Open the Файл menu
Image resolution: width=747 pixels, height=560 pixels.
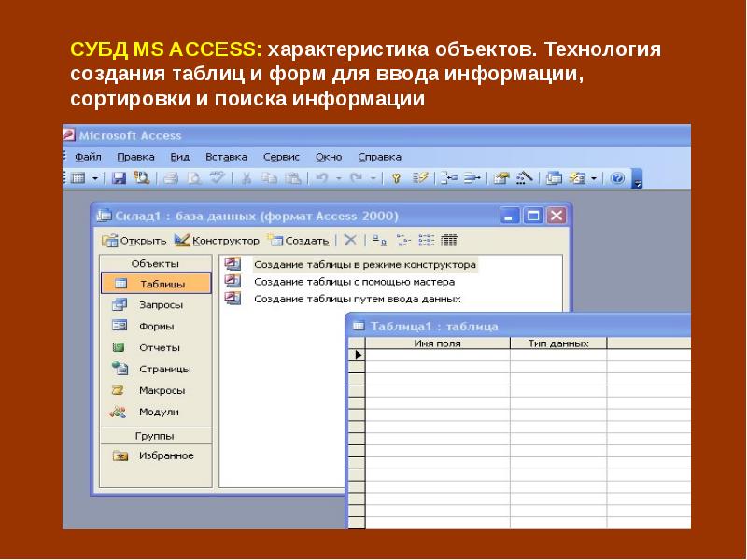click(x=88, y=157)
